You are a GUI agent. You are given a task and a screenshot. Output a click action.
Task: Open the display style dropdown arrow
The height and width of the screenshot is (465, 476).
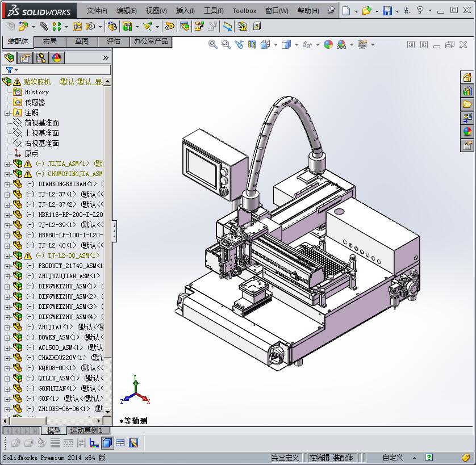(297, 45)
